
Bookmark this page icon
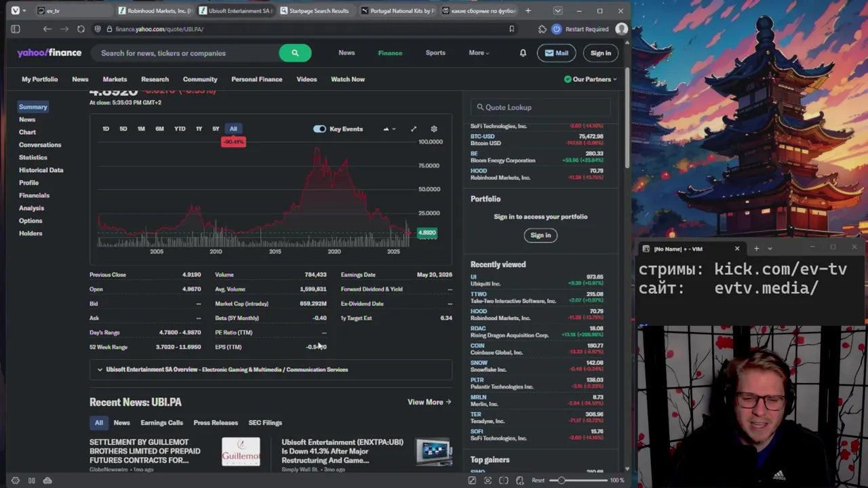511,29
